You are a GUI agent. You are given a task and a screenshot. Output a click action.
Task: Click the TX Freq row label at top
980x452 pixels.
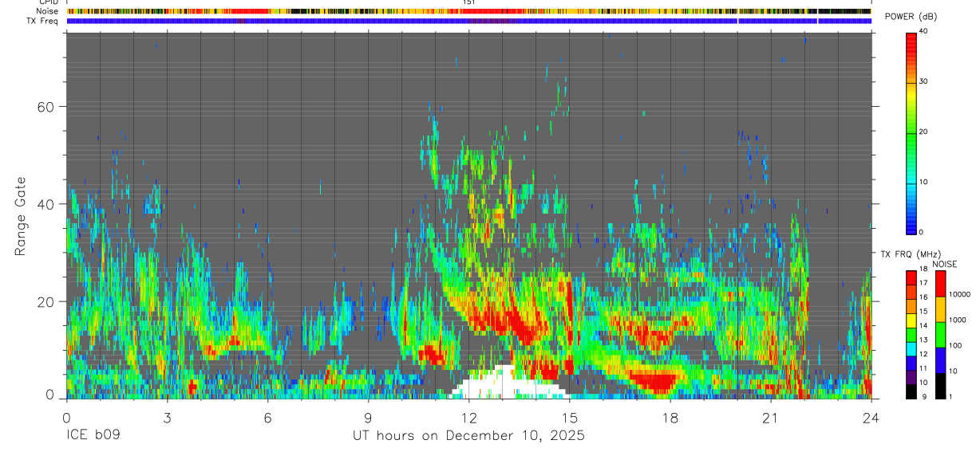click(43, 21)
